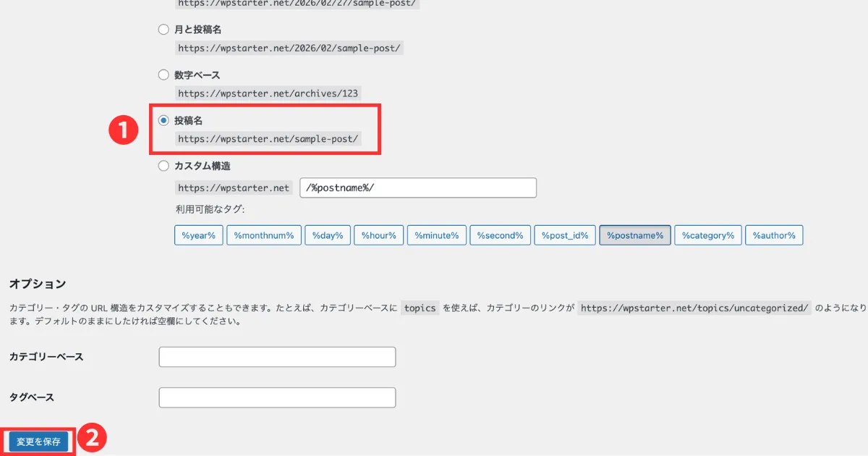Image resolution: width=868 pixels, height=456 pixels.
Task: Select the 数字ベース permalink option
Action: tap(163, 75)
